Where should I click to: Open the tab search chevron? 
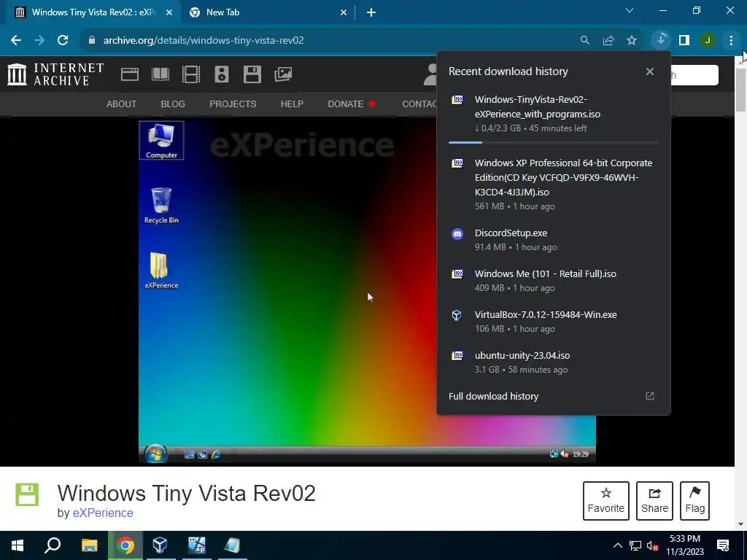click(x=630, y=10)
